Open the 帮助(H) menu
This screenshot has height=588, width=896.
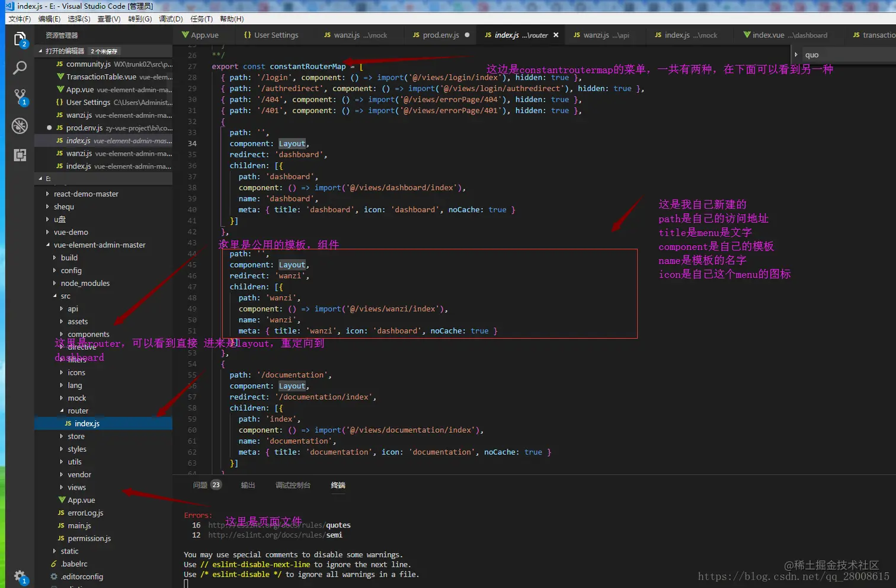tap(232, 19)
